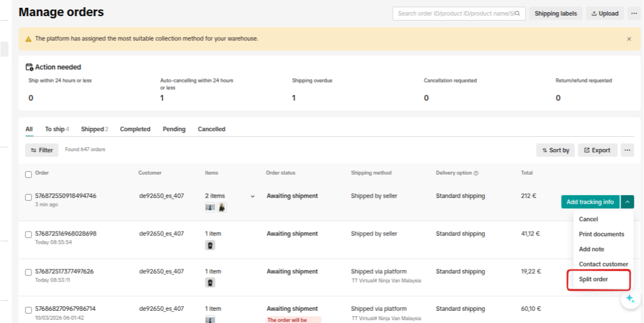Viewport: 644px width, 323px height.
Task: Select order 576872550918494746 checkbox
Action: point(28,197)
